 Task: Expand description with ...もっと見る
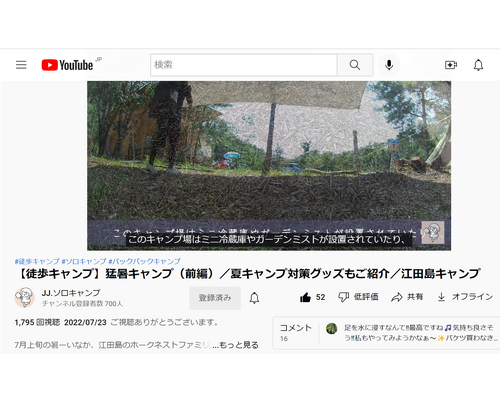pos(235,345)
